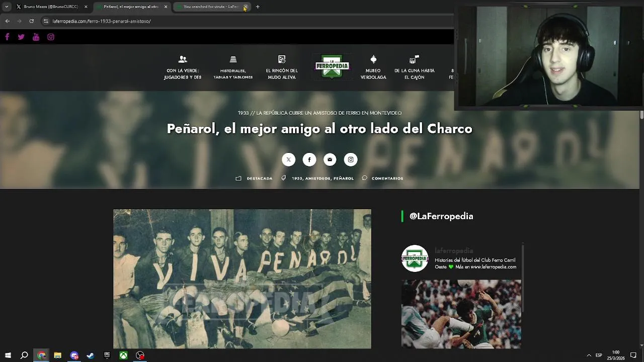Open 'El rincón del Mudo Aleva' menu
Image resolution: width=644 pixels, height=362 pixels.
click(282, 67)
